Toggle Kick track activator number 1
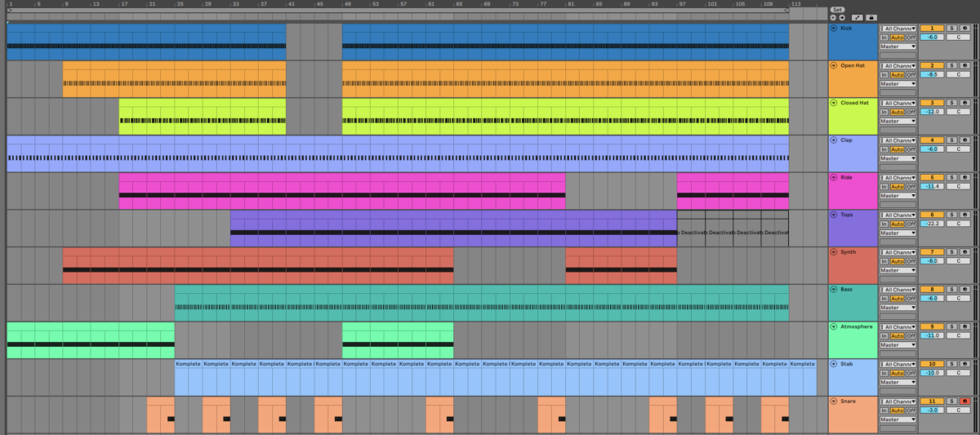980x435 pixels. click(x=932, y=28)
